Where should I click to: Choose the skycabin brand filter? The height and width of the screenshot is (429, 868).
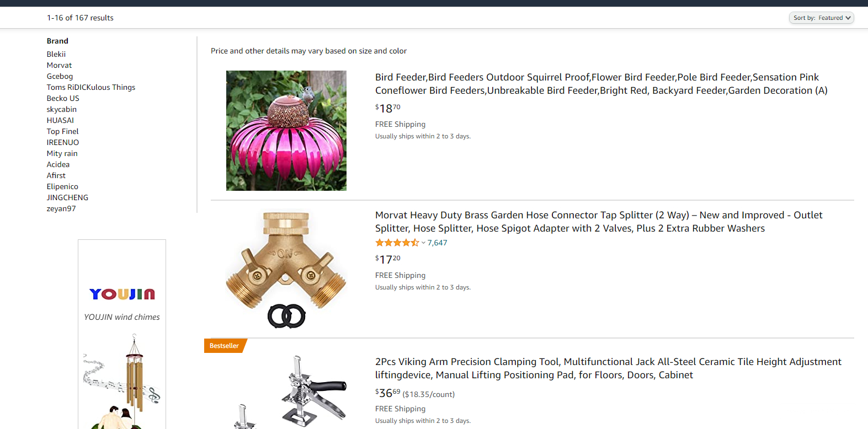62,109
